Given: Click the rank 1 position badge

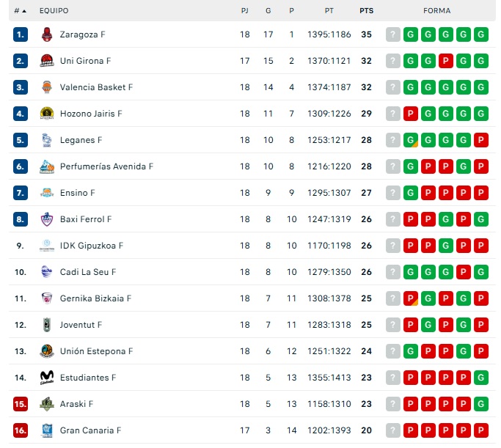Looking at the screenshot, I should 21,34.
